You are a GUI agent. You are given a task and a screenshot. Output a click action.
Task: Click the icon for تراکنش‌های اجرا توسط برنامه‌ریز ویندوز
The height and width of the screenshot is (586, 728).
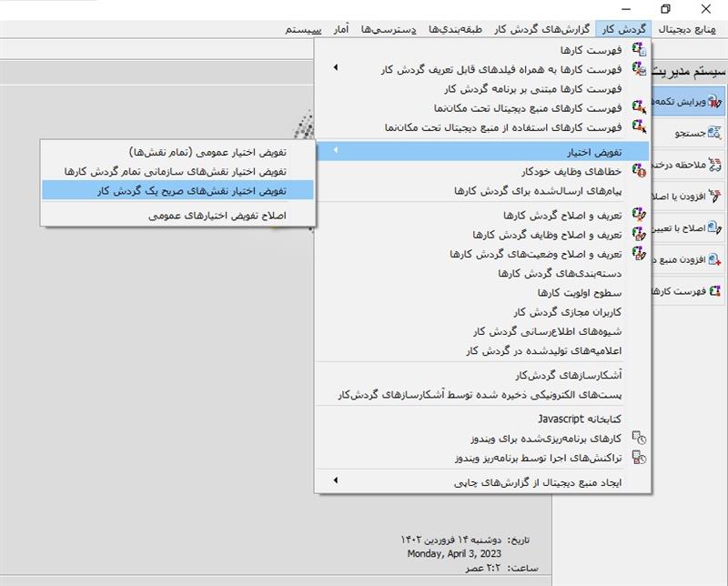point(640,459)
